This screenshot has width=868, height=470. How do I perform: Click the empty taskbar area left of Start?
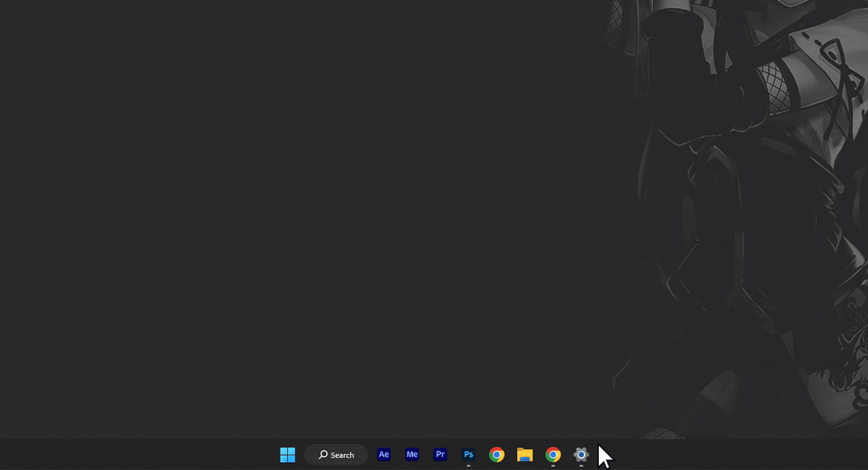pos(145,455)
